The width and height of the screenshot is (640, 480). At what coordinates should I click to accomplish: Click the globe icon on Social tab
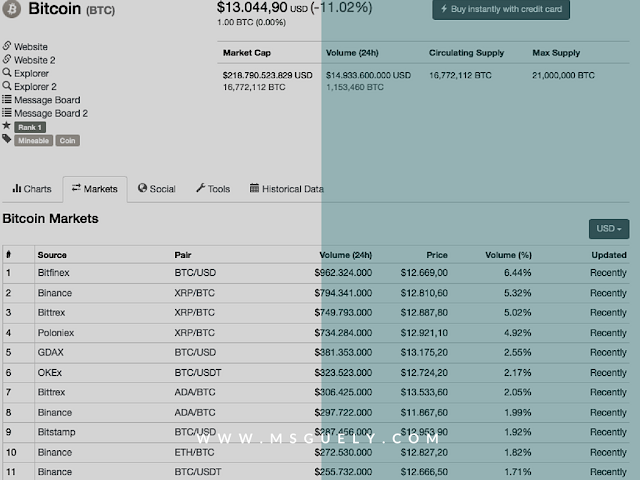click(142, 188)
